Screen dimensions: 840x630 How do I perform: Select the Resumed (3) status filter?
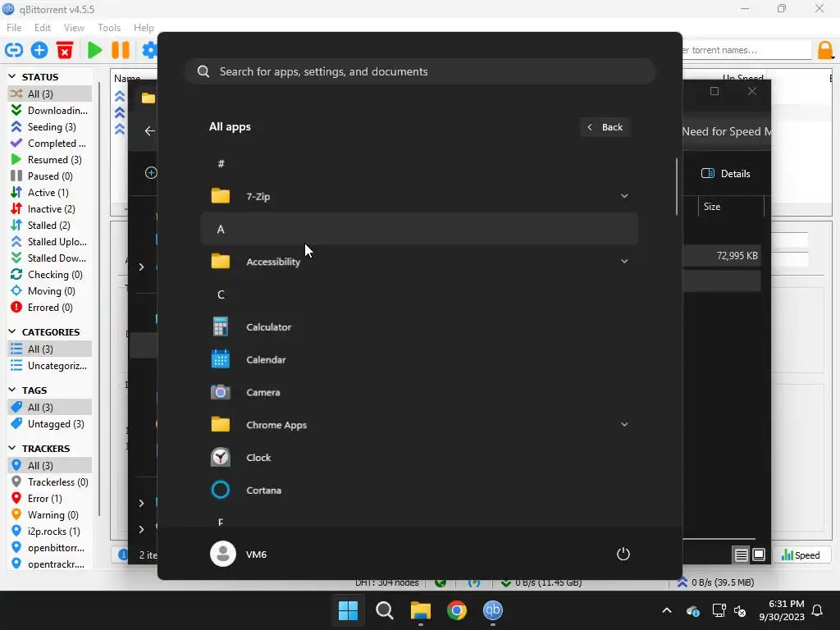[50, 160]
